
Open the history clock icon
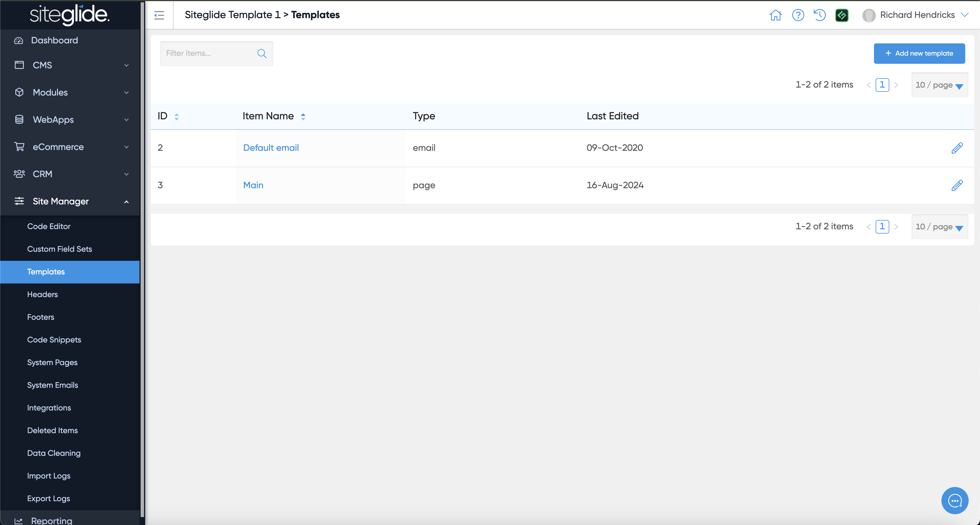pos(820,15)
